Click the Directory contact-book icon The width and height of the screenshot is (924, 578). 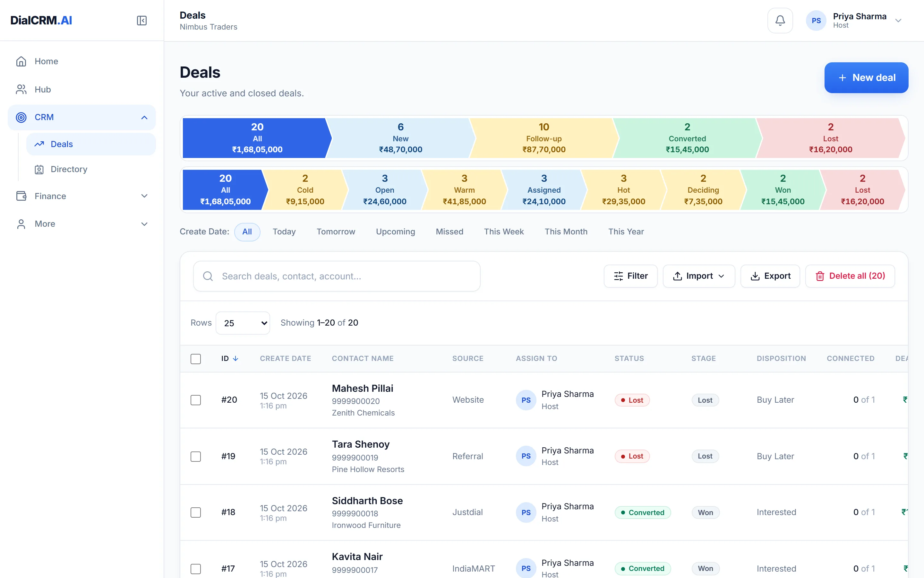[x=39, y=169]
